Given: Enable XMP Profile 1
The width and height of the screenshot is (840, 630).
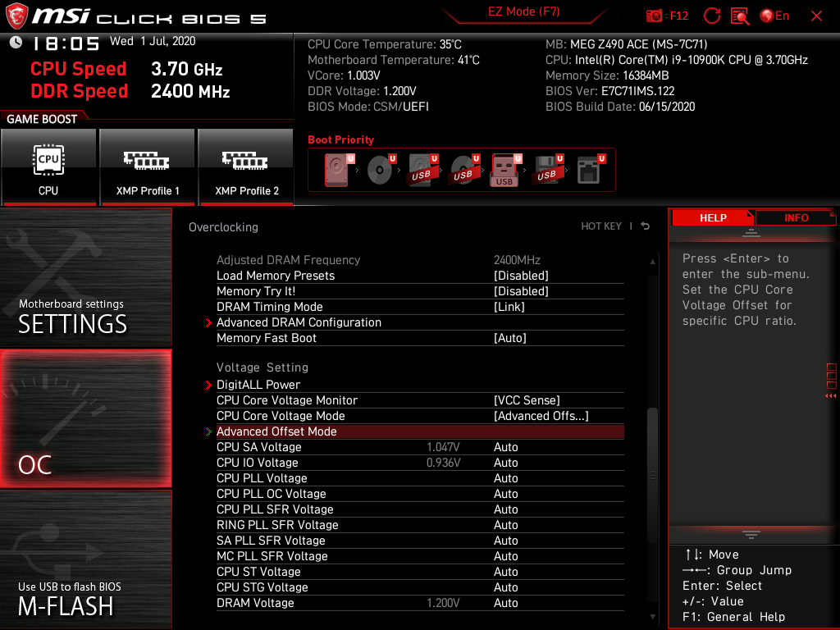Looking at the screenshot, I should pyautogui.click(x=147, y=167).
